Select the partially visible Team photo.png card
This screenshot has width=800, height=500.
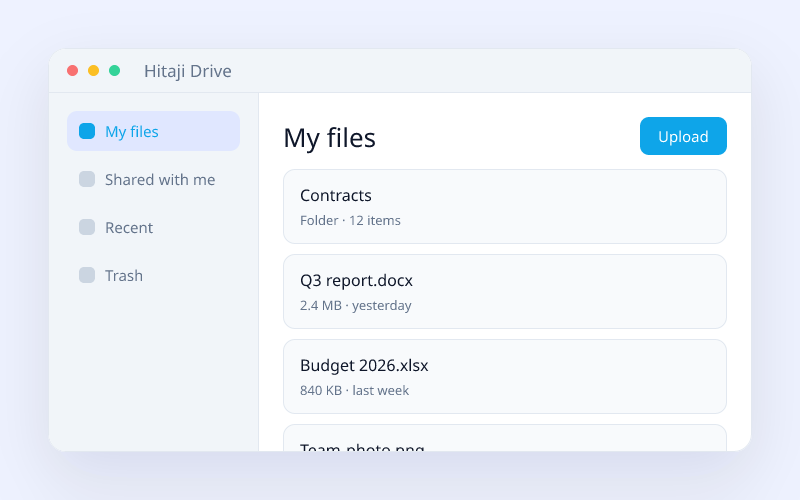[505, 438]
